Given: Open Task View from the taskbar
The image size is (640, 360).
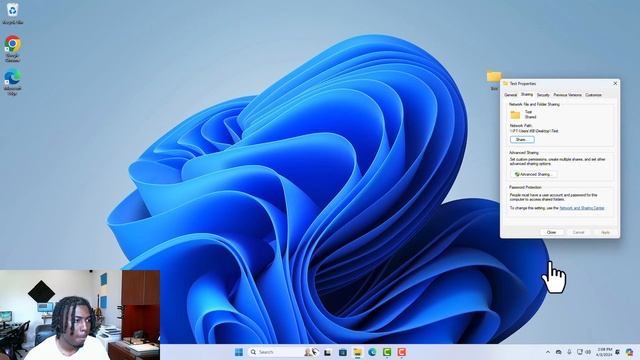Looking at the screenshot, I should tap(327, 352).
